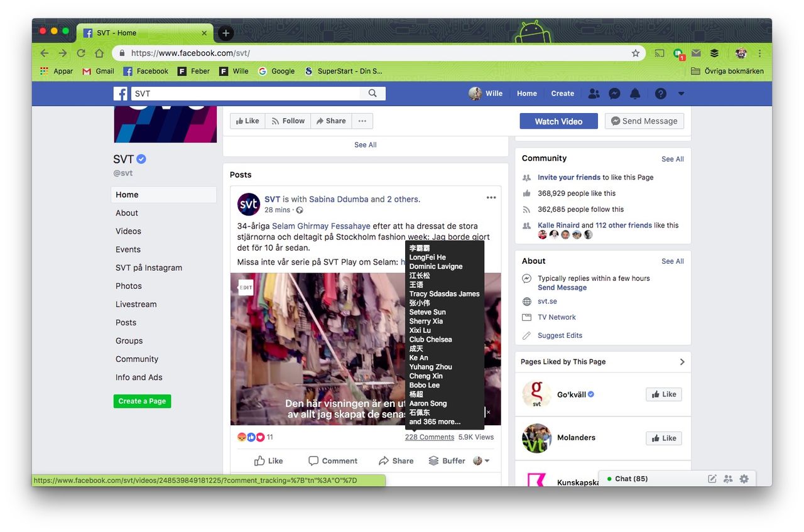Bookmark this page with the star icon
Viewport: 804px width, 532px height.
(636, 53)
